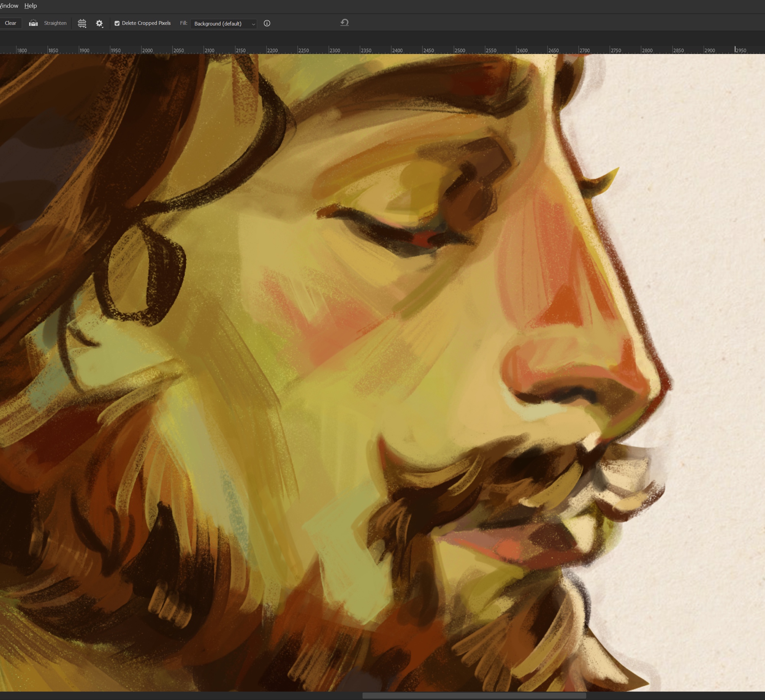Image resolution: width=765 pixels, height=700 pixels.
Task: Click the info icon beside Fill
Action: (x=267, y=23)
